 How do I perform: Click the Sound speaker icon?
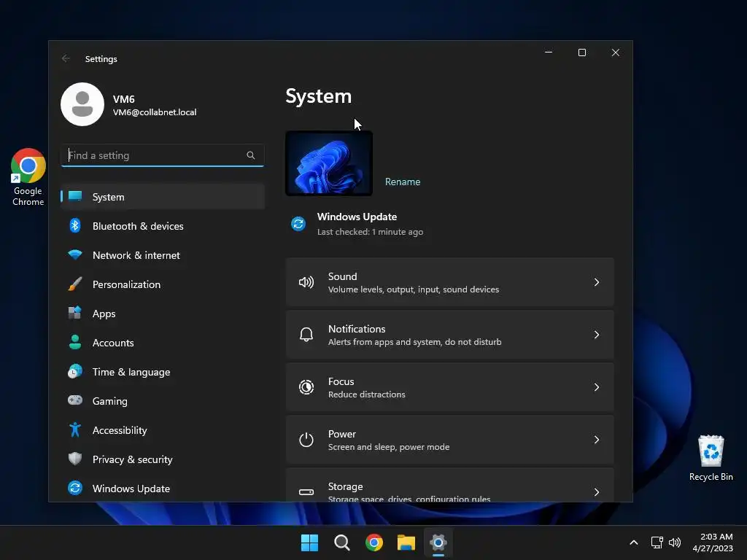pyautogui.click(x=306, y=282)
